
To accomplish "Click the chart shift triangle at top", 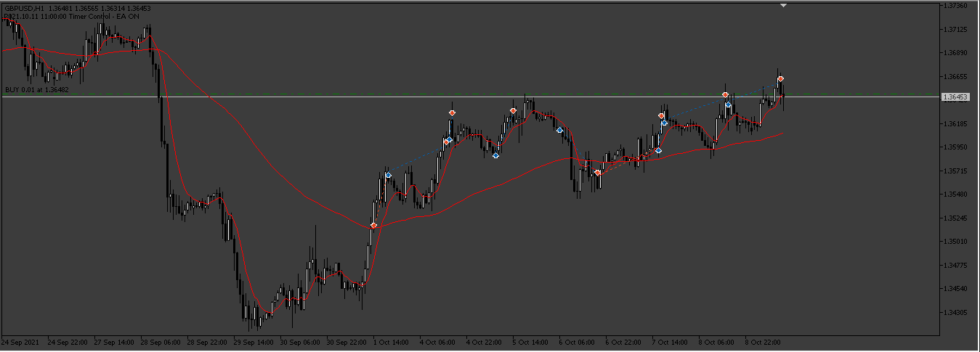I will pyautogui.click(x=783, y=5).
